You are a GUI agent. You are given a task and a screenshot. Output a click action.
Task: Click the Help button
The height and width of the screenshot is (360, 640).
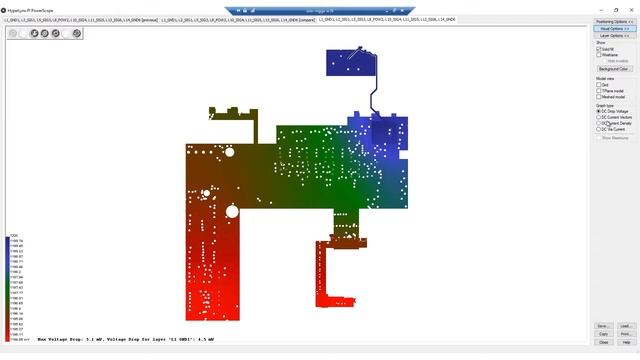click(626, 342)
